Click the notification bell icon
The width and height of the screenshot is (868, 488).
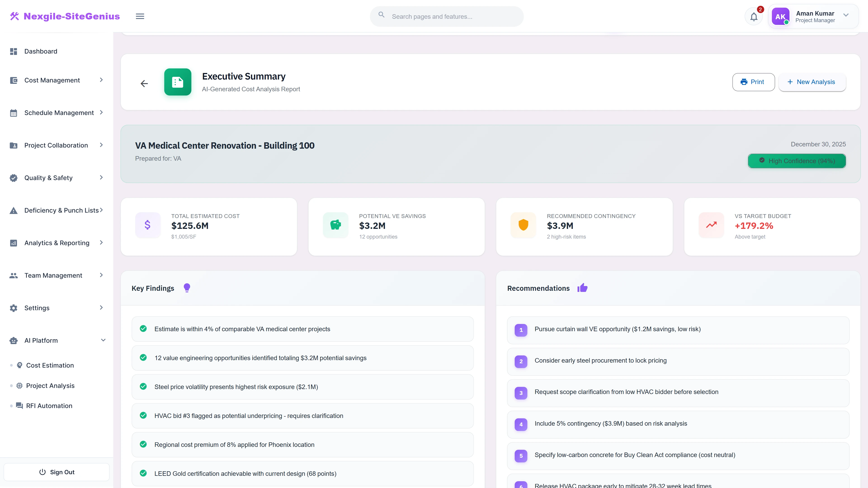[x=753, y=16]
